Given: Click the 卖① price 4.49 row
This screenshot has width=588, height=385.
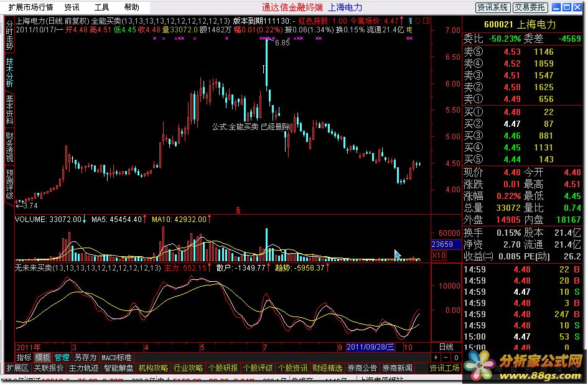Looking at the screenshot, I should [522, 99].
